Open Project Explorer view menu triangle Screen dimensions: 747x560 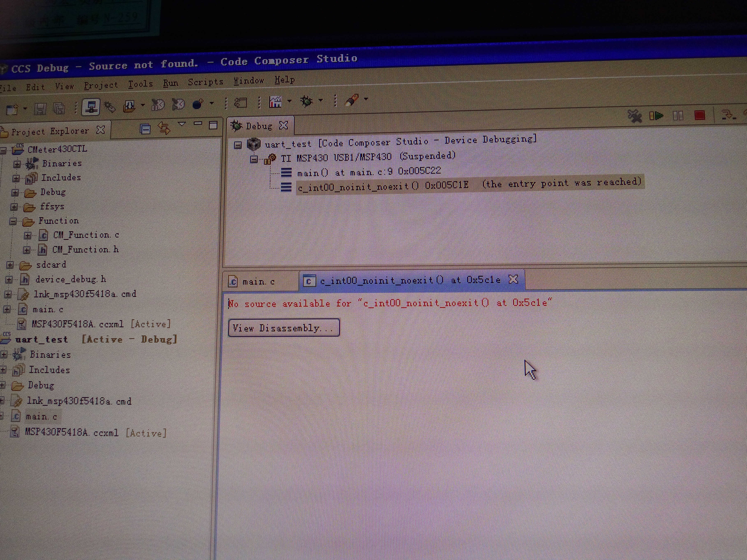(182, 124)
